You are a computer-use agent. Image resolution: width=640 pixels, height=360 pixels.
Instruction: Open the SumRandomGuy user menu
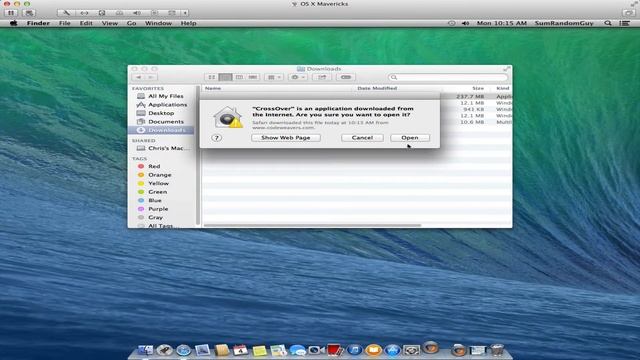coord(564,23)
